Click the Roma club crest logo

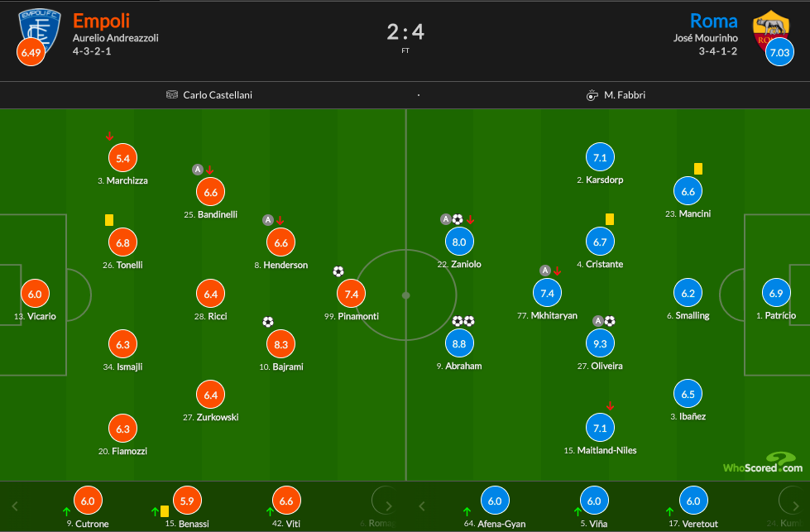coord(771,30)
